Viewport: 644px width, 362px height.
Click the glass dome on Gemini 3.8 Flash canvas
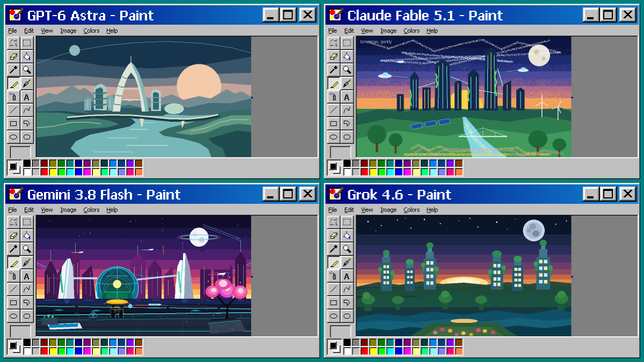(x=117, y=283)
